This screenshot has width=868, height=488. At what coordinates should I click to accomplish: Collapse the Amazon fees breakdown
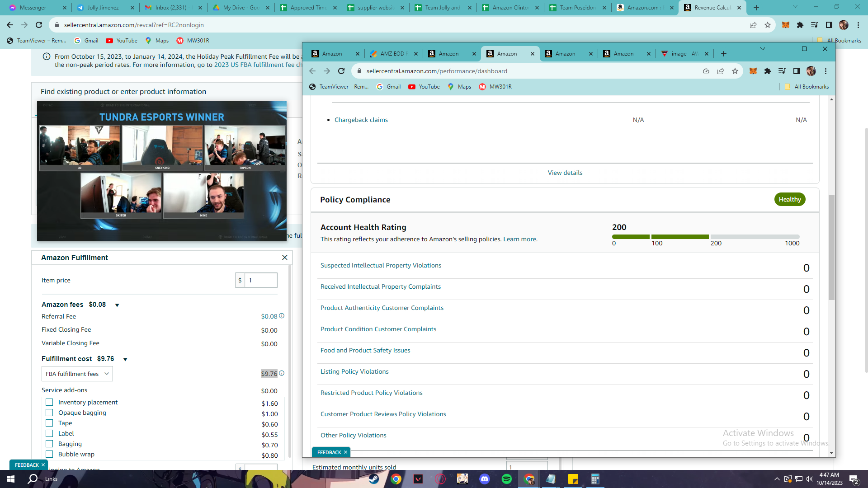(117, 305)
